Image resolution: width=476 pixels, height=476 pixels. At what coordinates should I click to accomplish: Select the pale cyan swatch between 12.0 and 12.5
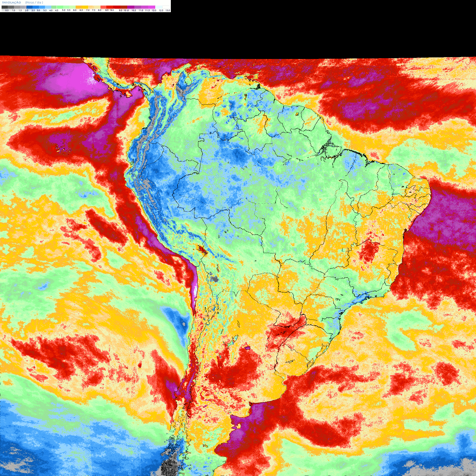click(x=159, y=7)
